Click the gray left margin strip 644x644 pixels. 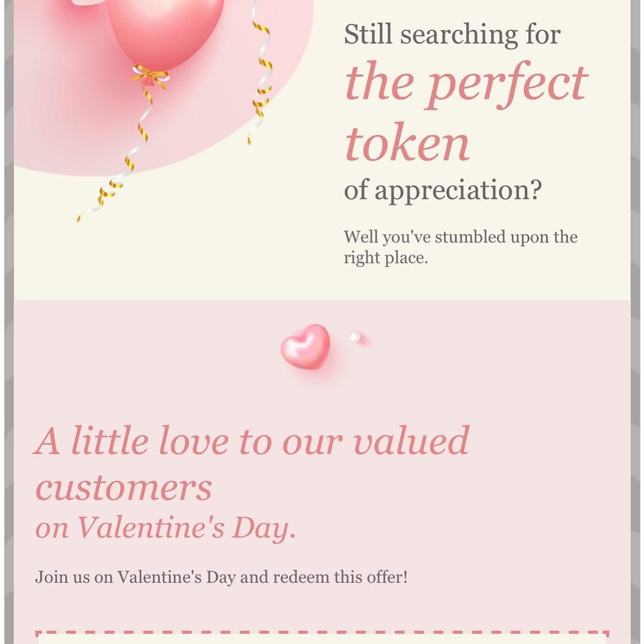pos(9,344)
